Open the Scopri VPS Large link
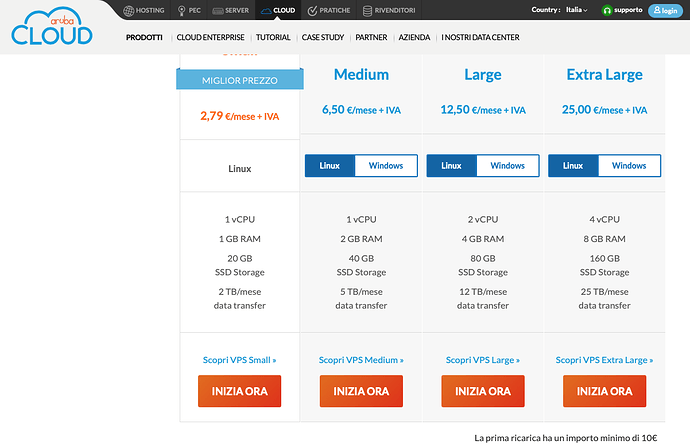 pyautogui.click(x=483, y=360)
